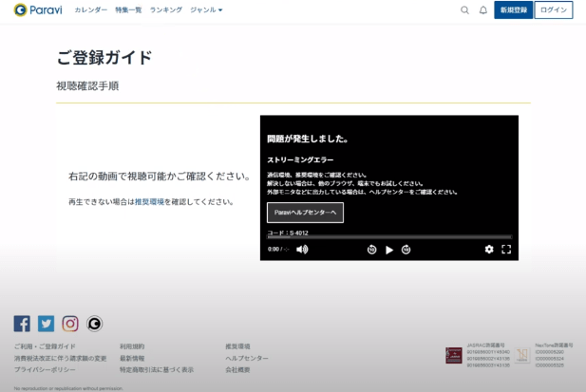Viewport: 586px width, 392px height.
Task: Mute the video player volume
Action: click(x=302, y=250)
